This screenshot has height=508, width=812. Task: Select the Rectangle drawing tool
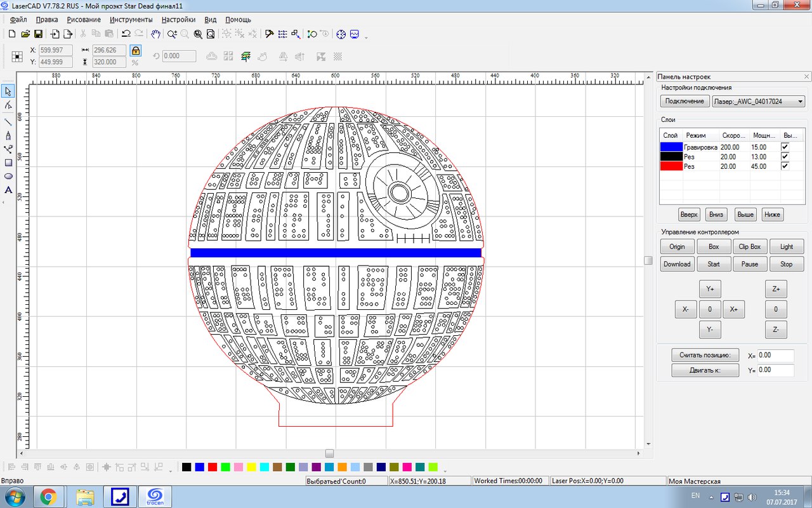tap(8, 163)
